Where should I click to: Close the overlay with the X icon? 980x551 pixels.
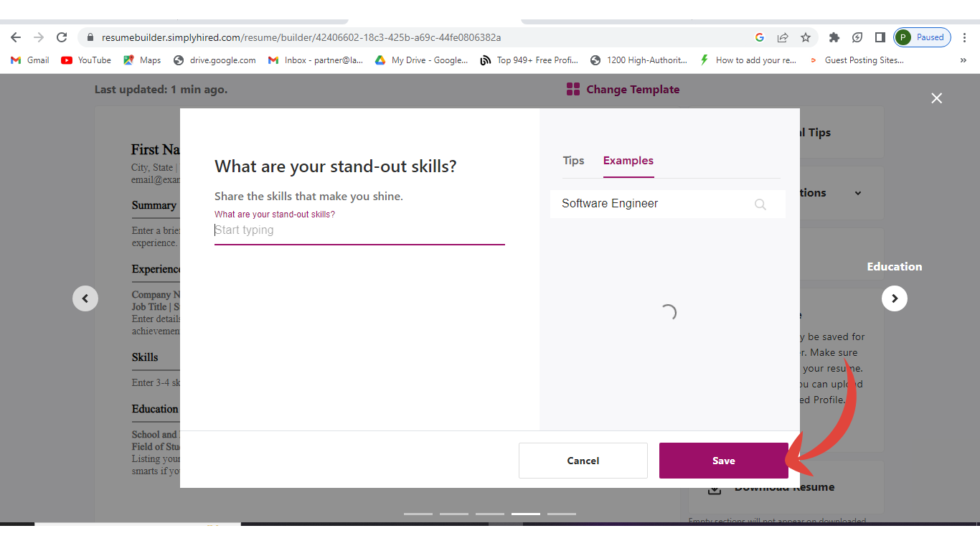pos(936,98)
